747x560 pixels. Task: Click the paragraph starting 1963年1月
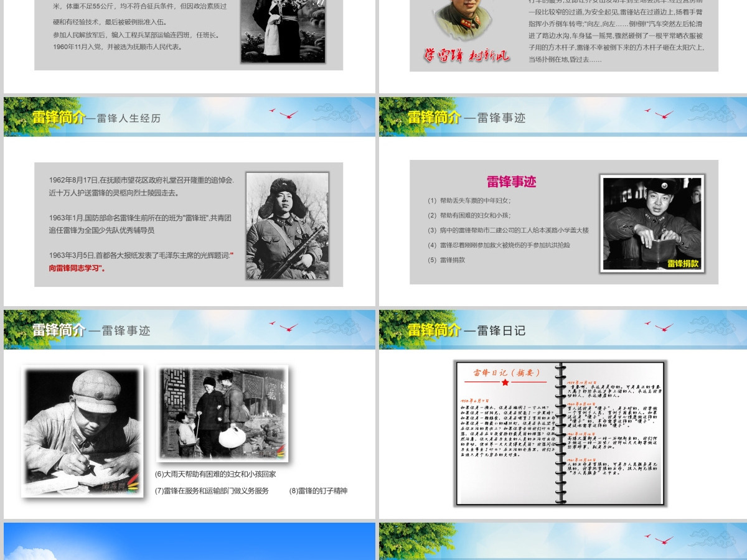tap(140, 223)
